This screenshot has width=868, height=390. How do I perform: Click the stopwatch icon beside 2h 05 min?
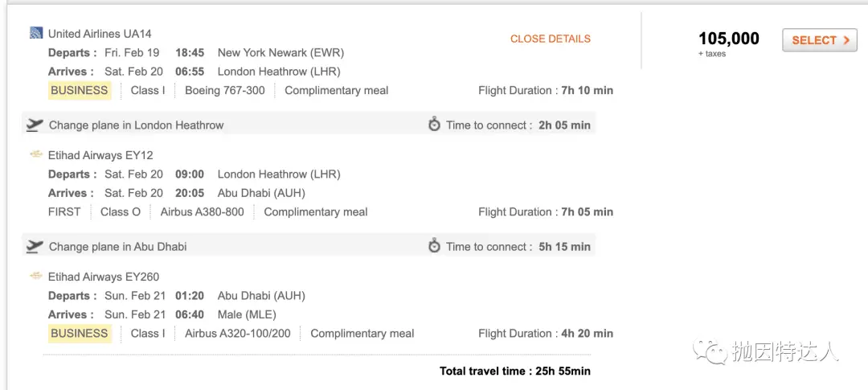click(435, 125)
